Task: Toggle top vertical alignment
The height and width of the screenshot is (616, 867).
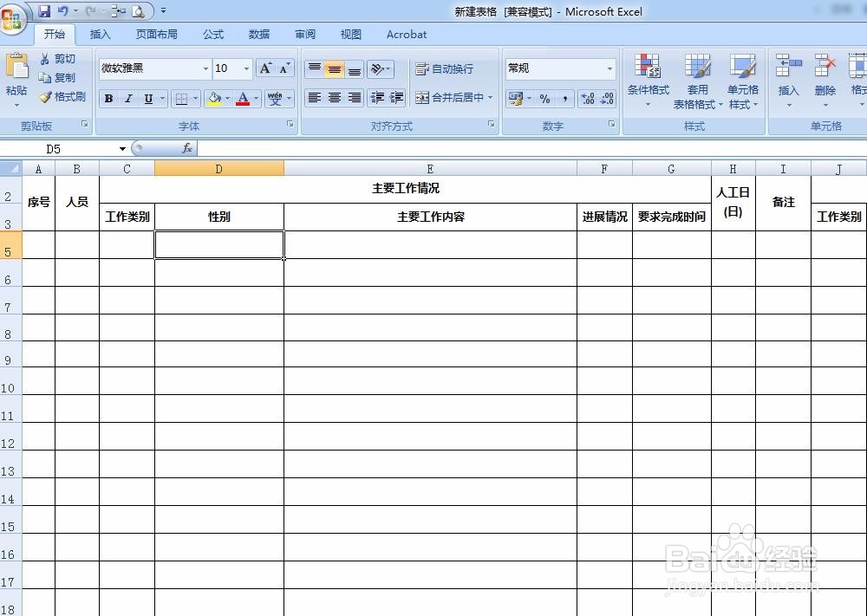Action: pos(315,68)
